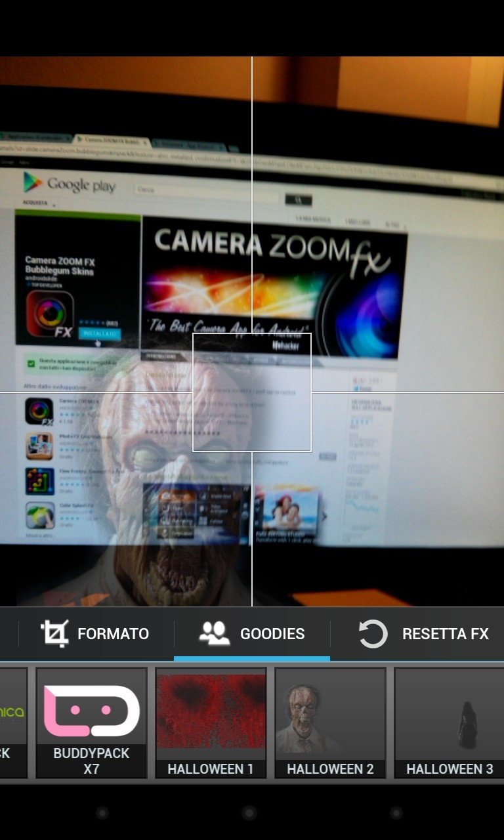Switch to the GOODIES tab
Image resolution: width=504 pixels, height=840 pixels.
coord(272,634)
